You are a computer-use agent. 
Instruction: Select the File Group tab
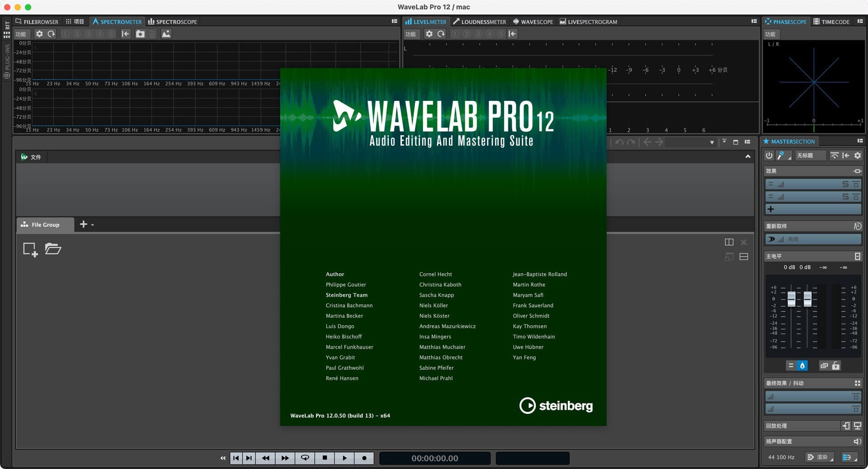45,225
